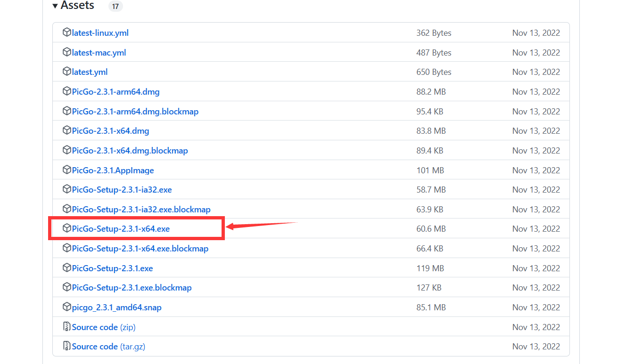This screenshot has width=626, height=364.
Task: Download PicGo-2.3.1-x64.dmg file
Action: pos(110,131)
